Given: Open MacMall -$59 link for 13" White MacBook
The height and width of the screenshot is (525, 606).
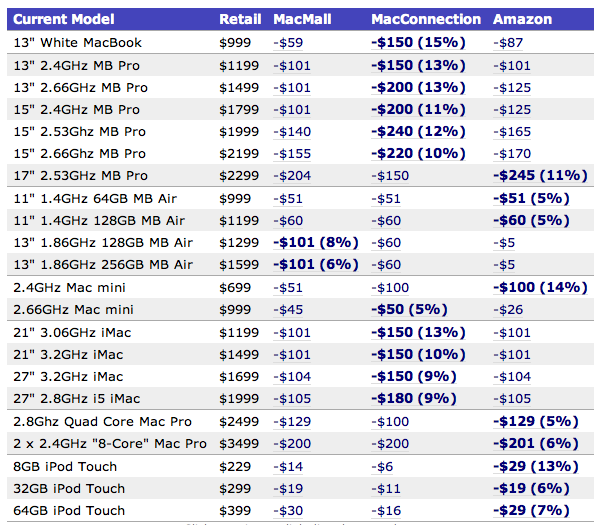Looking at the screenshot, I should [x=288, y=43].
